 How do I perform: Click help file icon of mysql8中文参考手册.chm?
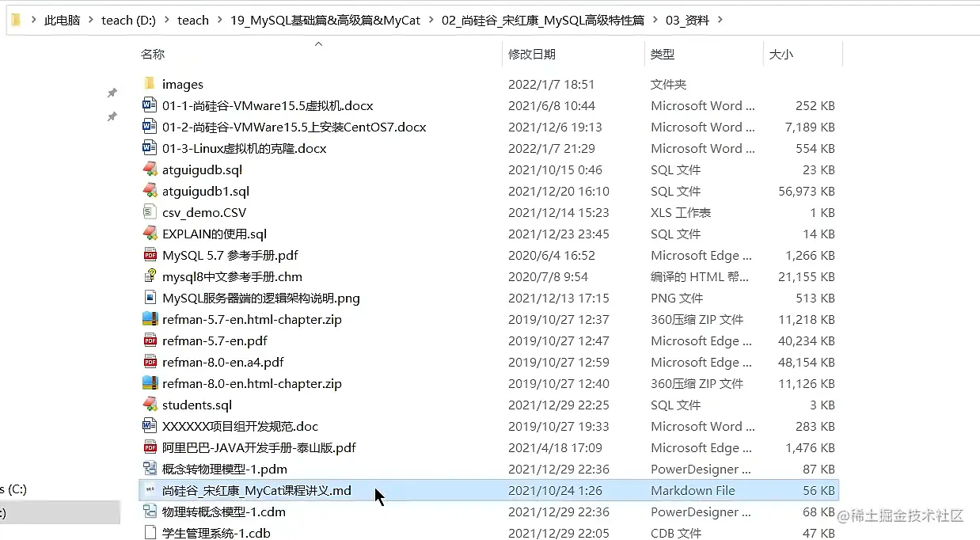150,276
